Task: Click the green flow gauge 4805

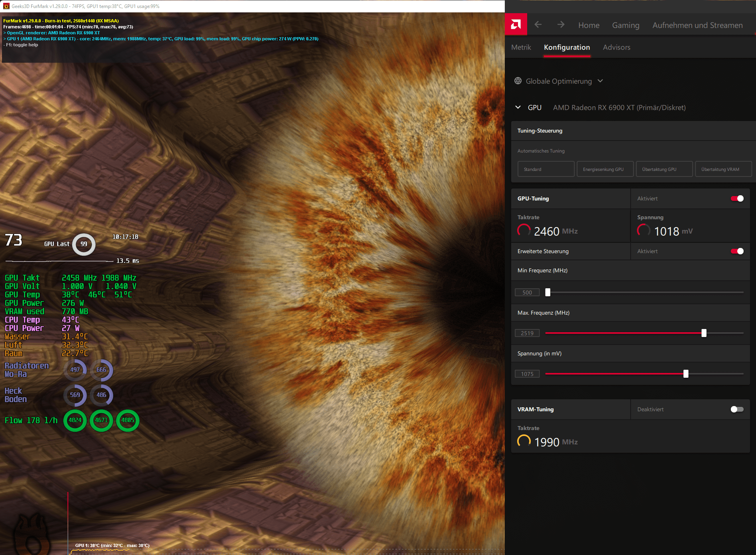Action: point(128,420)
